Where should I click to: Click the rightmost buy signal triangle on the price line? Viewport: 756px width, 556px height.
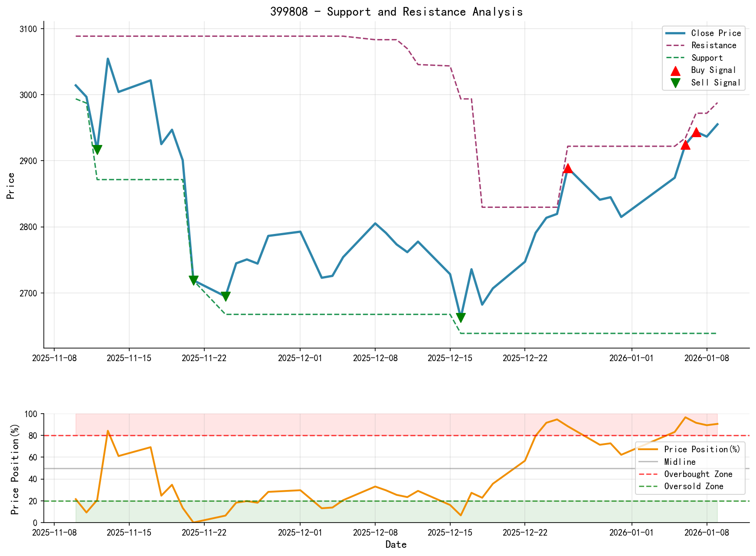tap(696, 132)
